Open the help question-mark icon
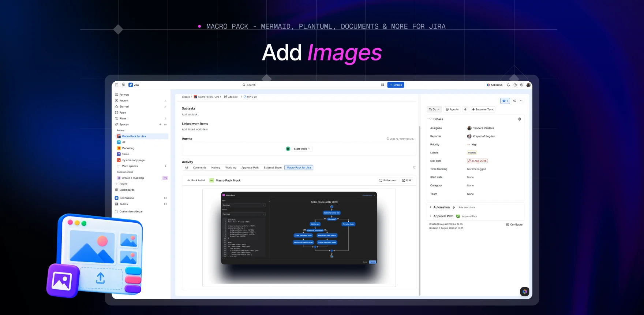The width and height of the screenshot is (644, 315). pyautogui.click(x=515, y=85)
